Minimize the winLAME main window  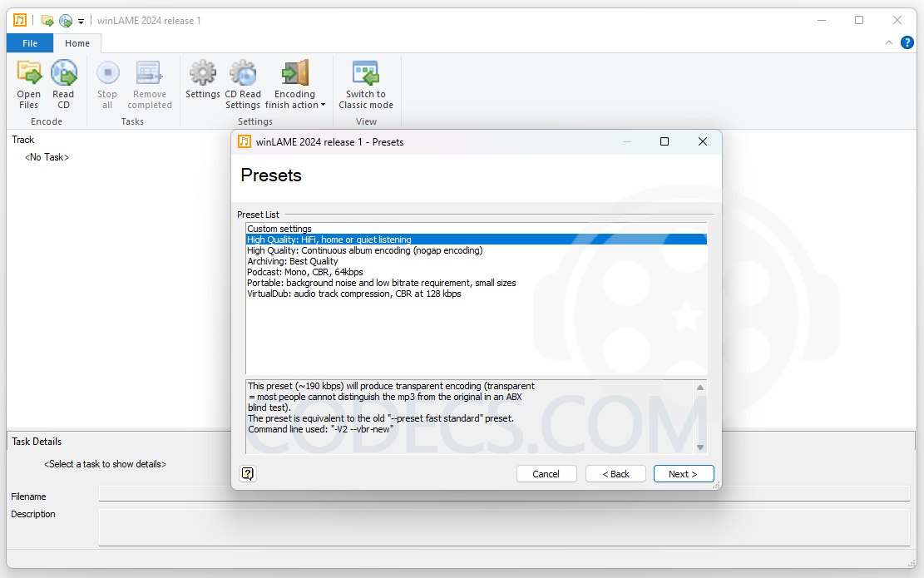[x=822, y=20]
